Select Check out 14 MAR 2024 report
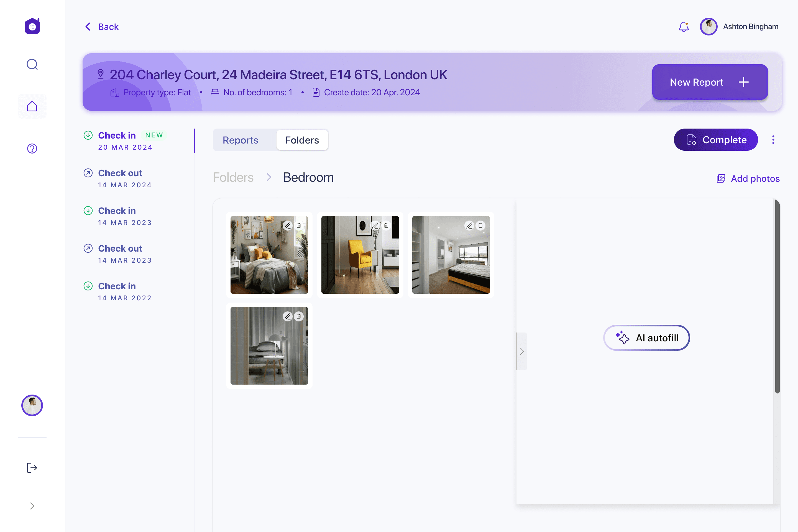The width and height of the screenshot is (798, 532). (120, 178)
